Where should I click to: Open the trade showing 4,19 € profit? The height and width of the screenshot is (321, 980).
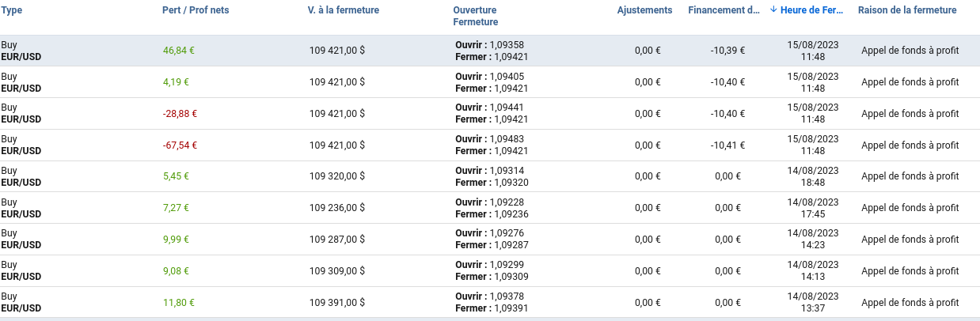176,82
